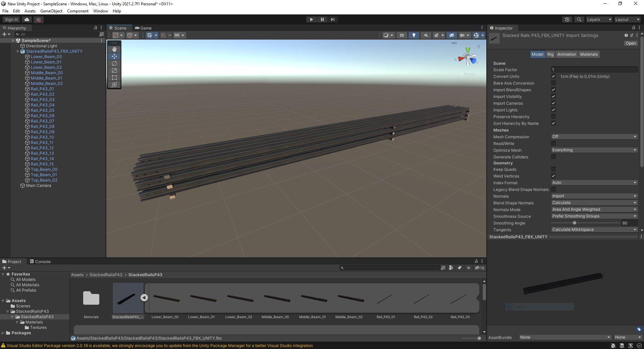Expand the Packages folder in Project
The image size is (644, 349).
coord(3,333)
